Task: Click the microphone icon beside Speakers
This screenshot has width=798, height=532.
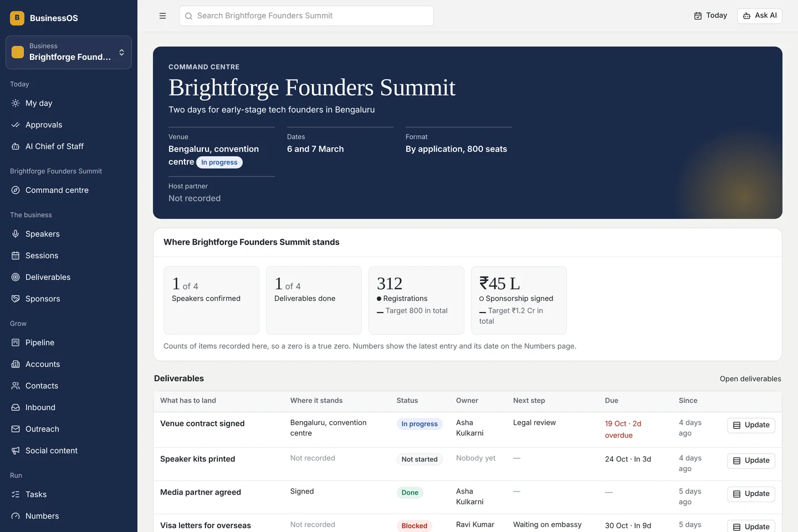Action: (x=16, y=234)
